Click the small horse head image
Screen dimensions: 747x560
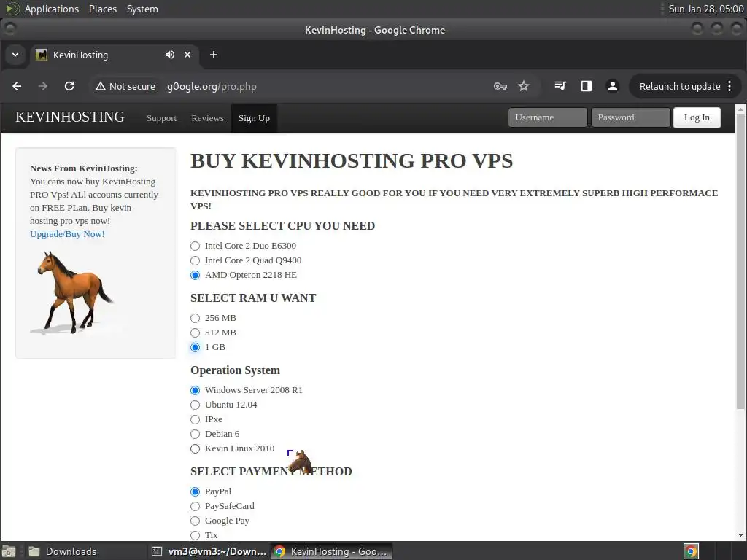pyautogui.click(x=300, y=462)
